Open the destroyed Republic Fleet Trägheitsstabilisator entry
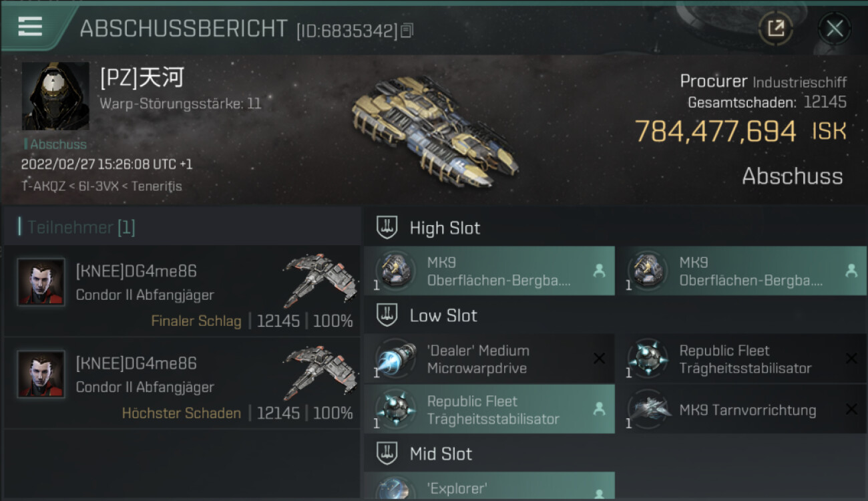Image resolution: width=868 pixels, height=501 pixels. coord(742,359)
